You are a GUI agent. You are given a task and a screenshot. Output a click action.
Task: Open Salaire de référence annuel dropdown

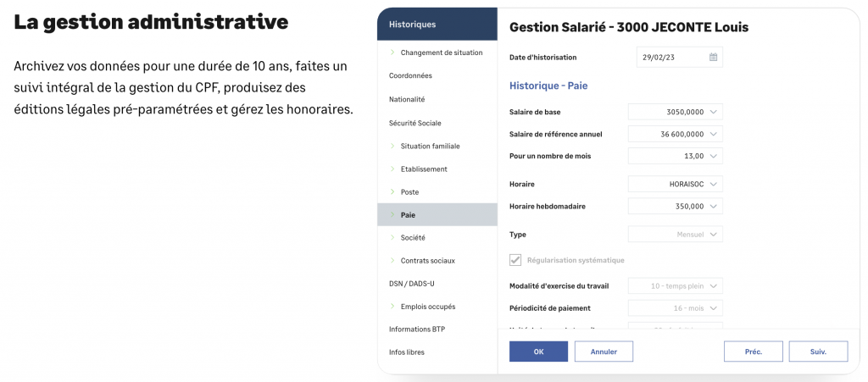point(713,134)
